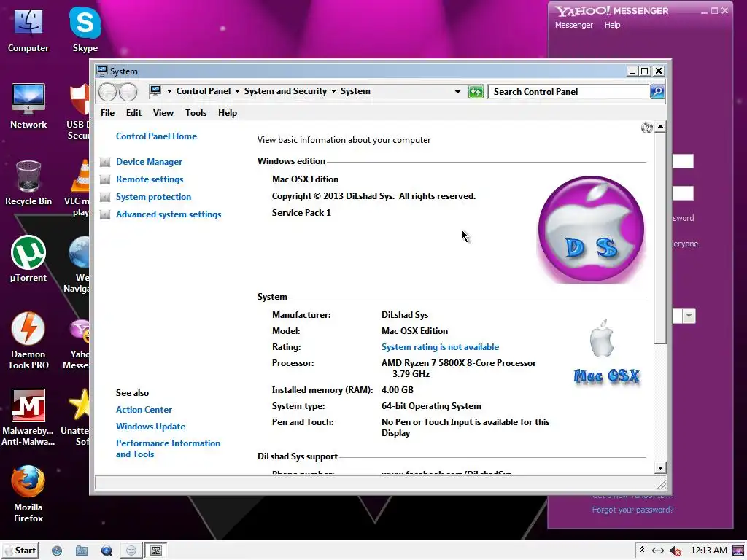Launch Malwarebytes Anti-Malware desktop icon
This screenshot has width=747, height=560.
click(28, 418)
